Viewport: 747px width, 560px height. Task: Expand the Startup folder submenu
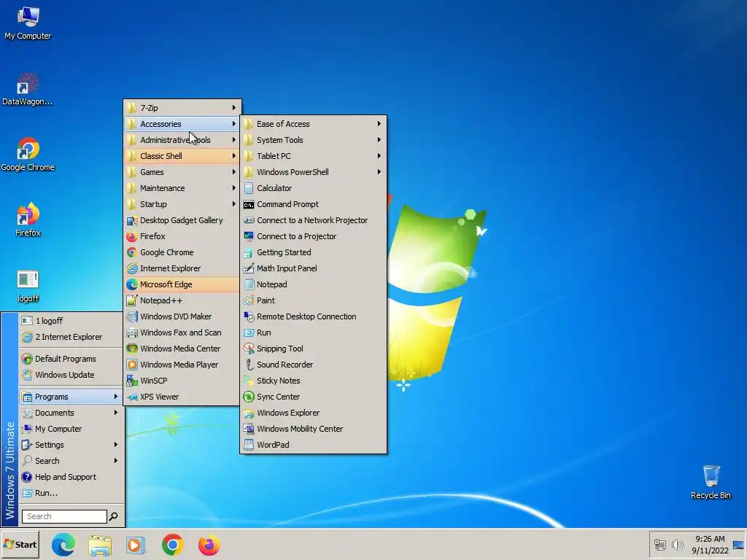tap(182, 204)
